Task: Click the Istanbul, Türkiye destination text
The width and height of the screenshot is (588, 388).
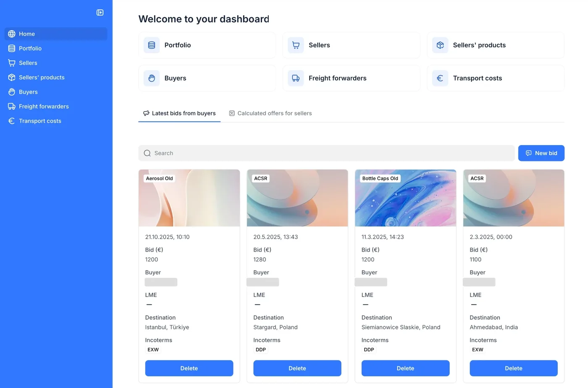Action: click(167, 327)
